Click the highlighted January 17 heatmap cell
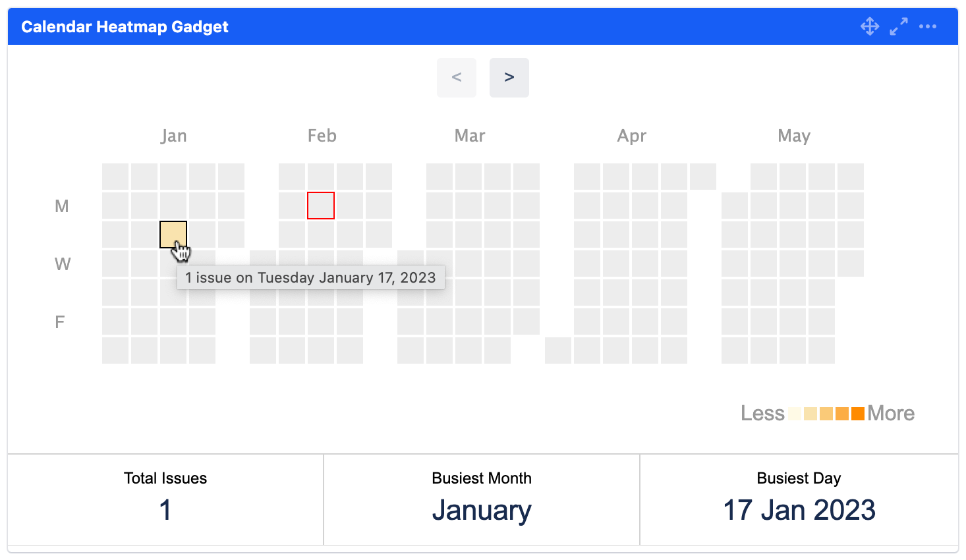 click(x=173, y=235)
